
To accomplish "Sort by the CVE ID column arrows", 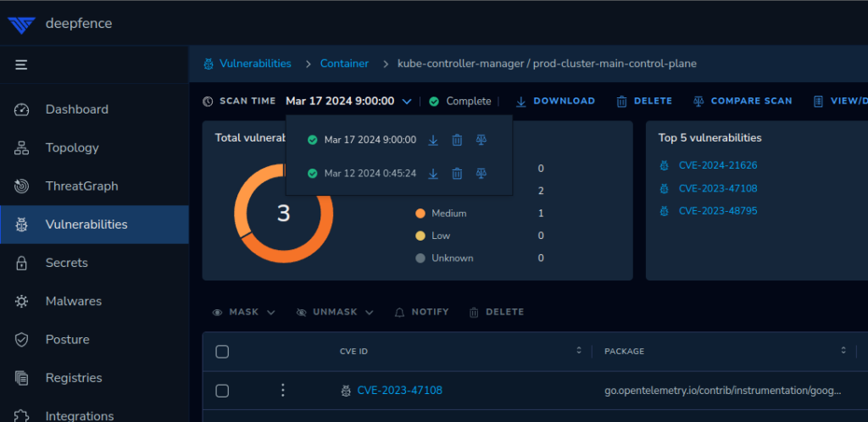I will [579, 351].
